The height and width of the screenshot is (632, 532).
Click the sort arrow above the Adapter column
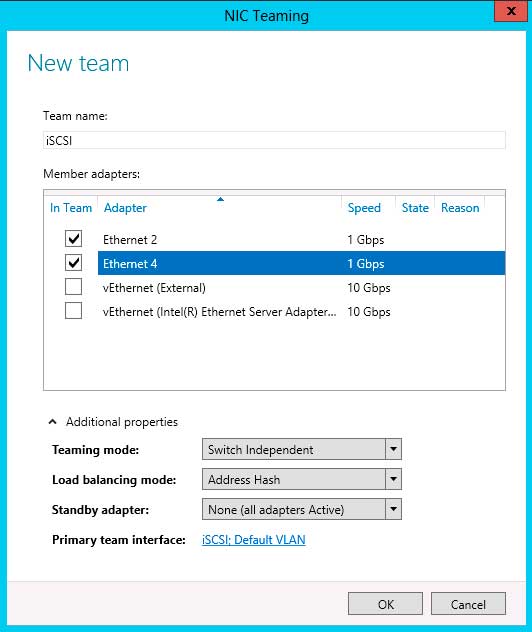tap(220, 199)
